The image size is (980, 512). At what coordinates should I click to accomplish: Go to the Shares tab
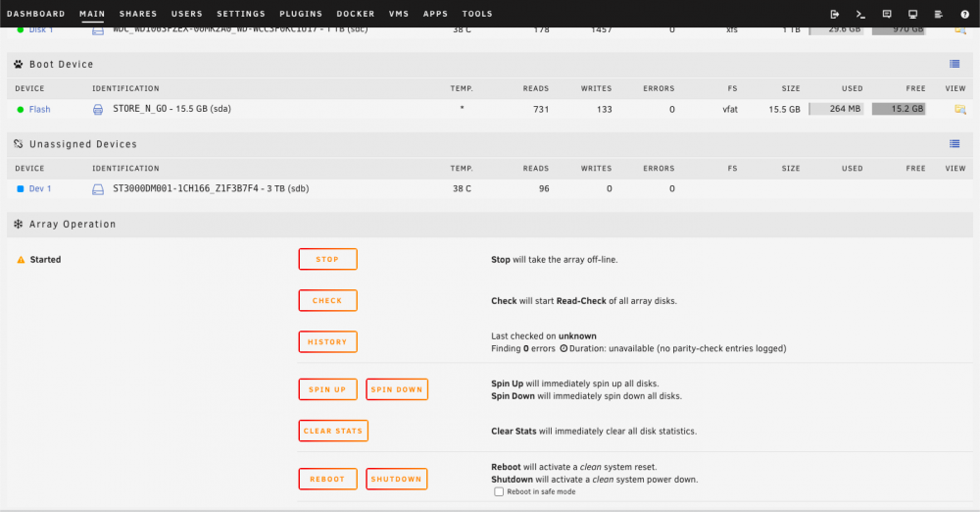(x=138, y=14)
